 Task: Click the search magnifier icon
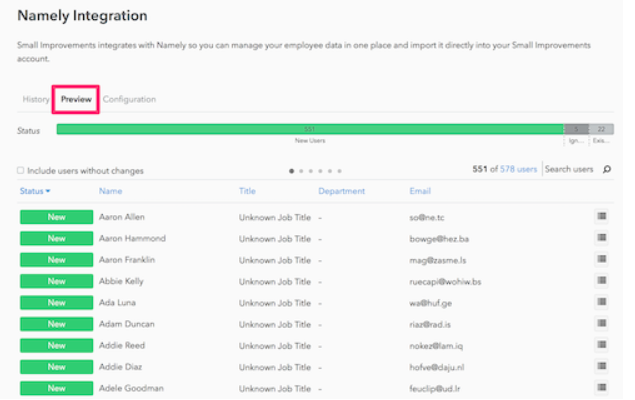[x=607, y=169]
